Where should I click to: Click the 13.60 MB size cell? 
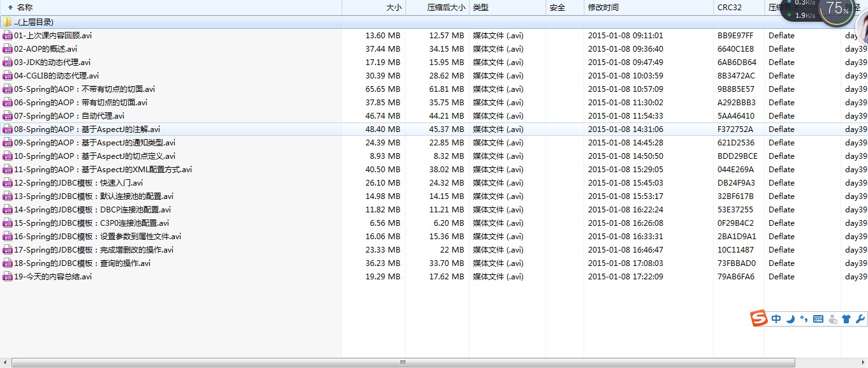click(383, 36)
